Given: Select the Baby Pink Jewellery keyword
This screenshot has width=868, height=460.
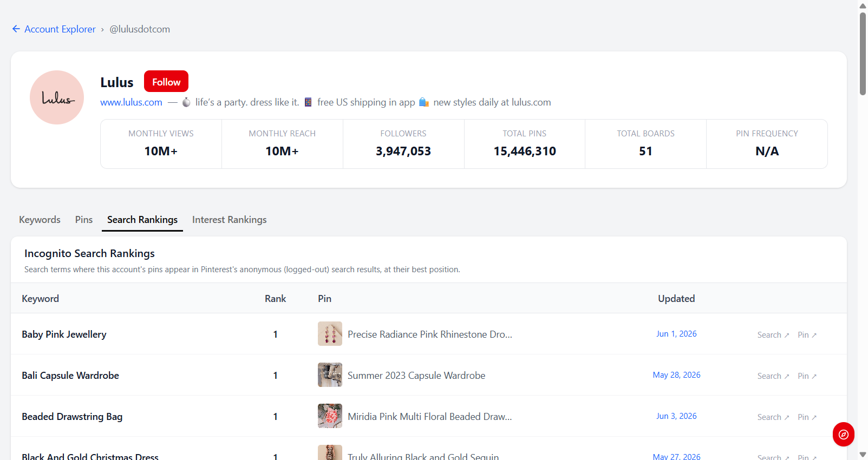Looking at the screenshot, I should pos(64,334).
